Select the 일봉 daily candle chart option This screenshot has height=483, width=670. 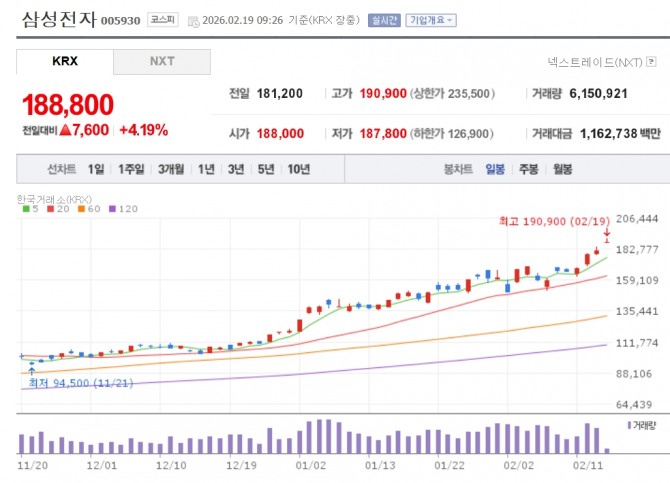pyautogui.click(x=495, y=169)
